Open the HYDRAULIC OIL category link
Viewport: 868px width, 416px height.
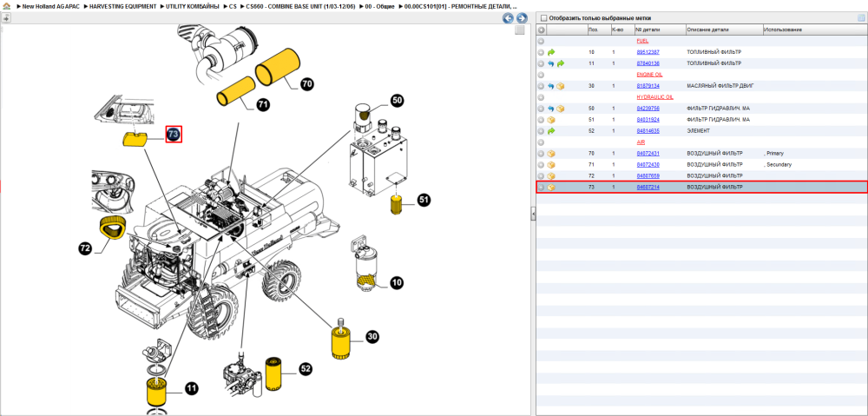[x=654, y=97]
